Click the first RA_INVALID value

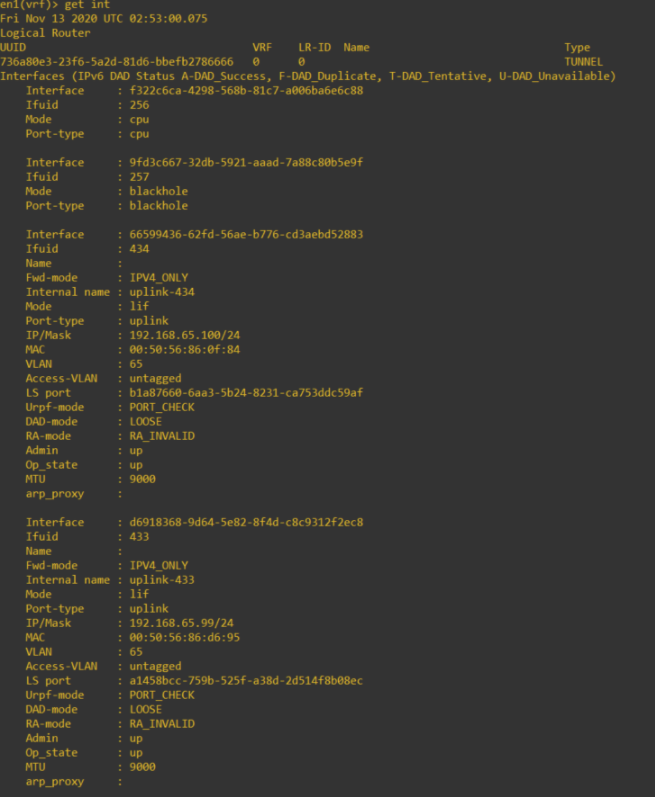pos(162,436)
